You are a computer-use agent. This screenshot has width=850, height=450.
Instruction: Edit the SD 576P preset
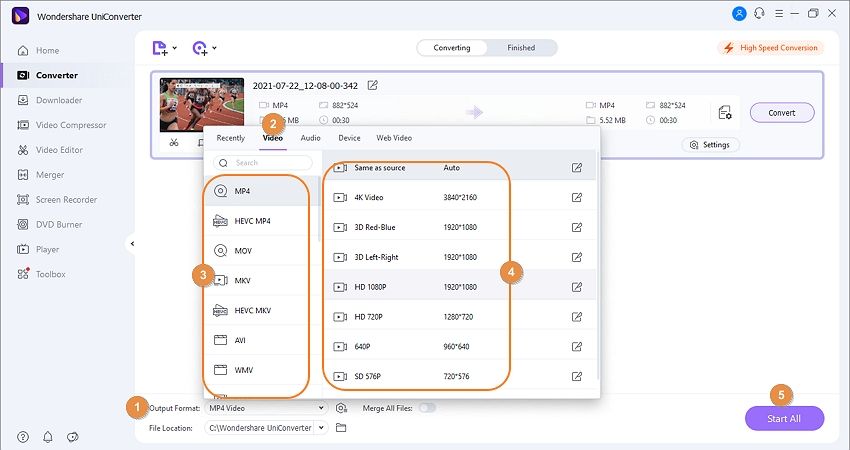click(577, 376)
